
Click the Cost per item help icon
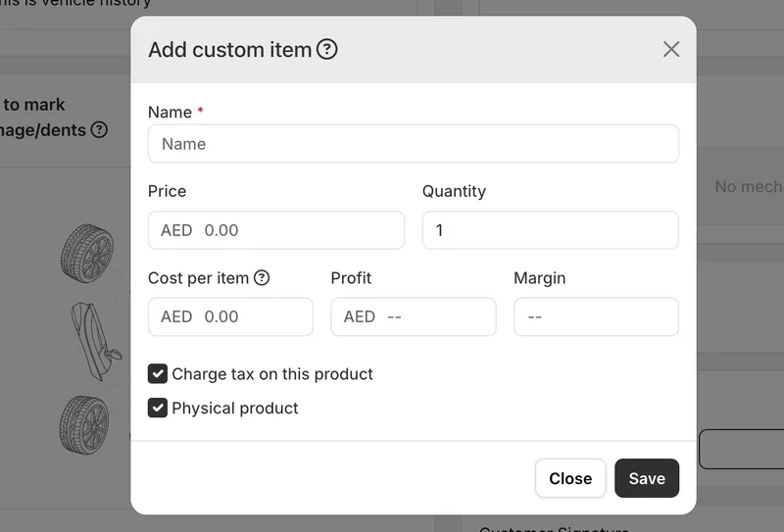pyautogui.click(x=262, y=277)
